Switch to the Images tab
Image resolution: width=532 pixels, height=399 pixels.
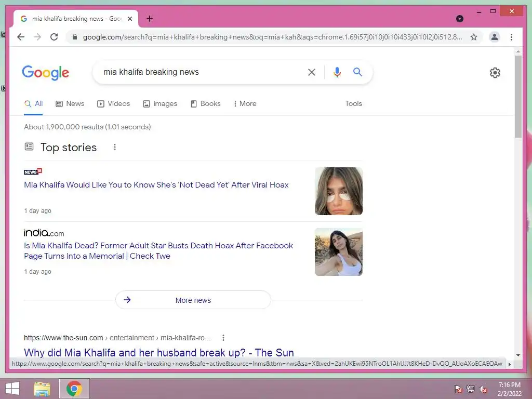(x=160, y=103)
